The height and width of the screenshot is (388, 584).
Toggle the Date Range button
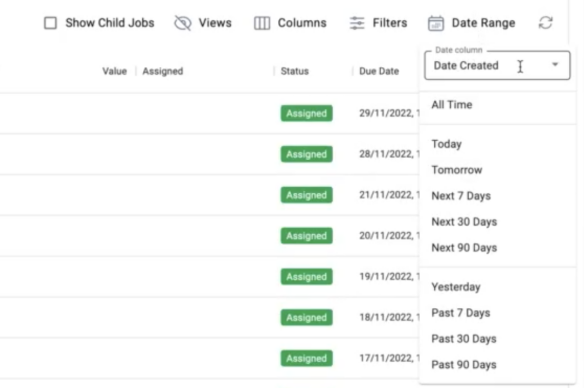[483, 23]
